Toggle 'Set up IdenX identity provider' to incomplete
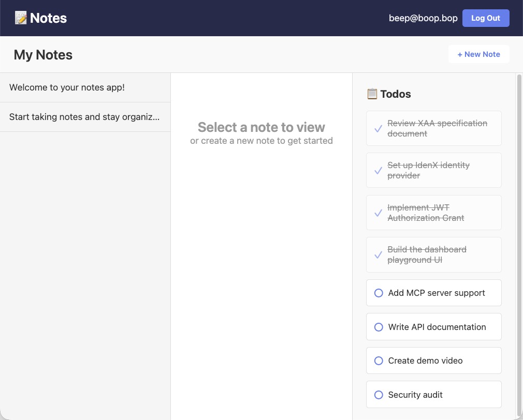Screen dimensions: 523x420 [378, 170]
